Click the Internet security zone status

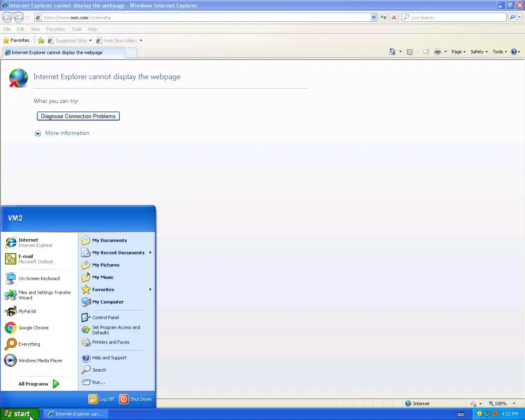click(417, 404)
